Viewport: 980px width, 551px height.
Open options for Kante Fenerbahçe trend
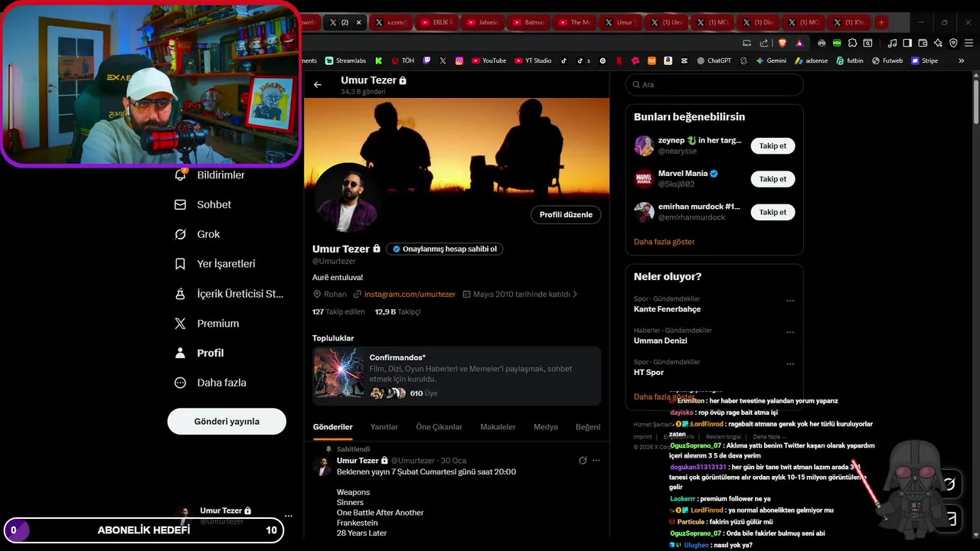pos(790,301)
